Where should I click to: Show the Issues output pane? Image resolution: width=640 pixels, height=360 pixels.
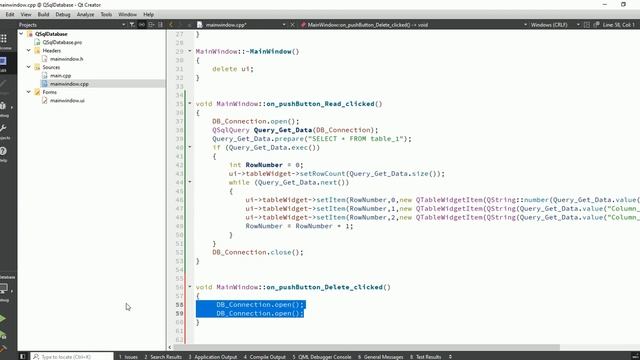pos(129,357)
